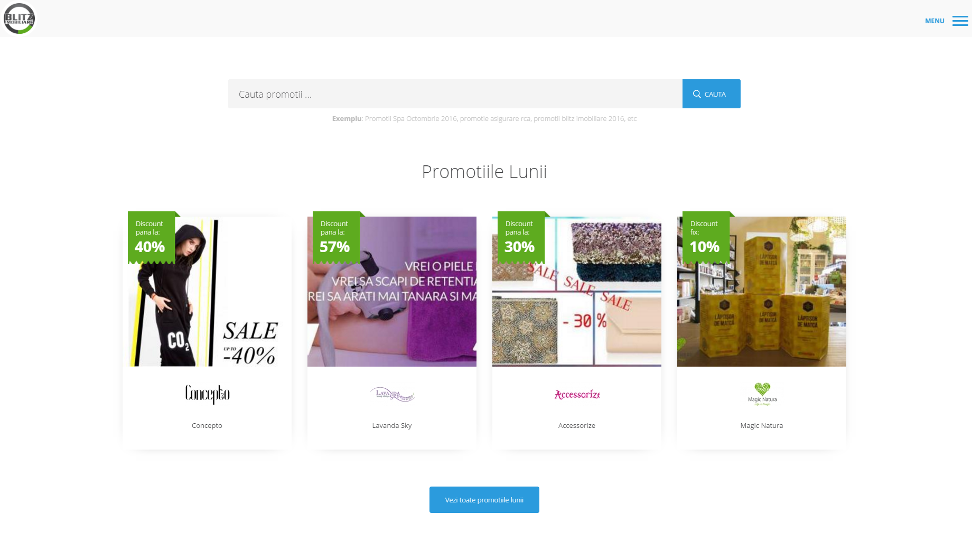Click the 30% discount badge
Viewport: 972px width, 560px height.
[521, 237]
